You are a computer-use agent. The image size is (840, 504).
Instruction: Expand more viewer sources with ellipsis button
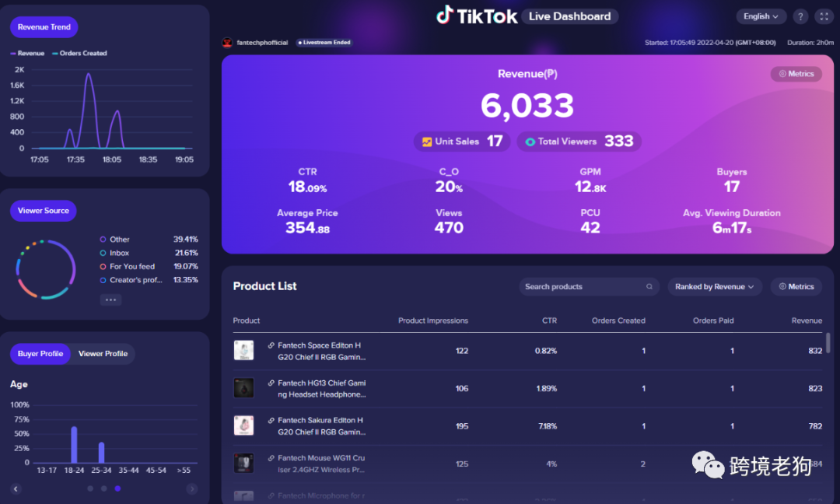point(110,300)
